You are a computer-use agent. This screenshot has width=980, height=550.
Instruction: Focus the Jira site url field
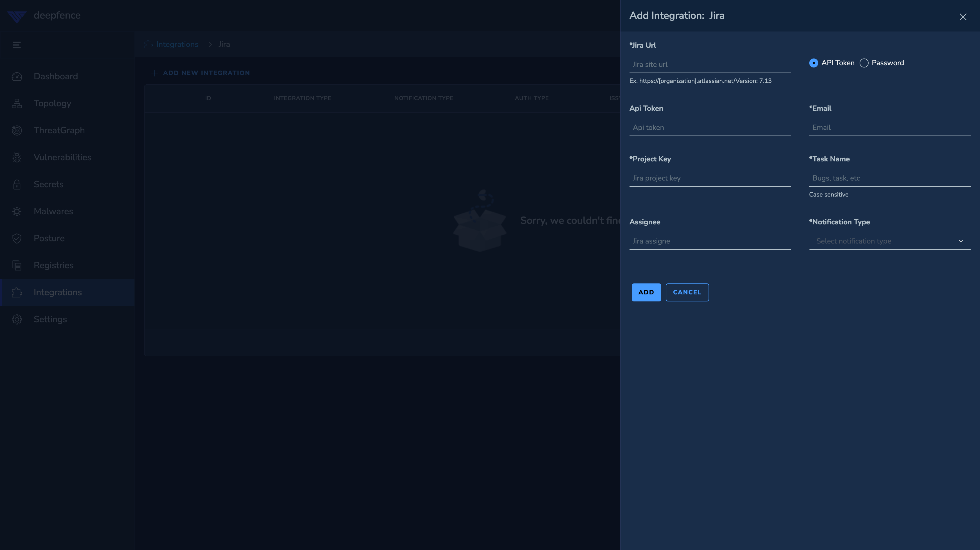pos(710,65)
